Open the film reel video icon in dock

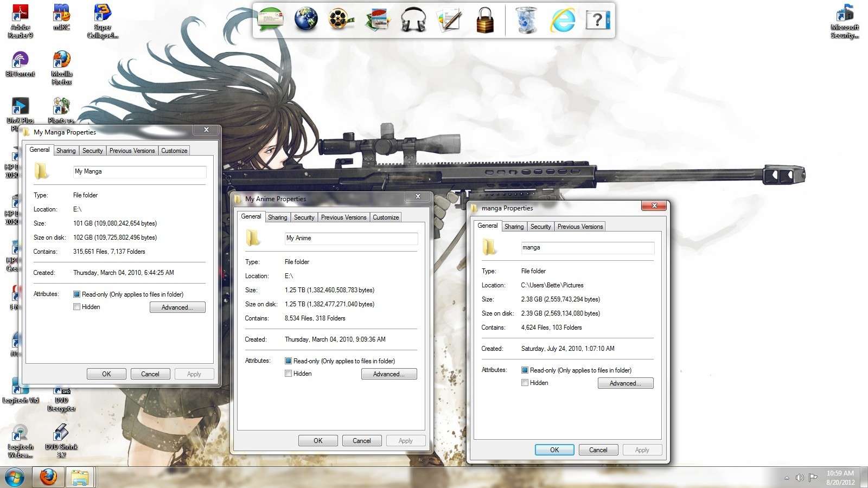coord(341,20)
